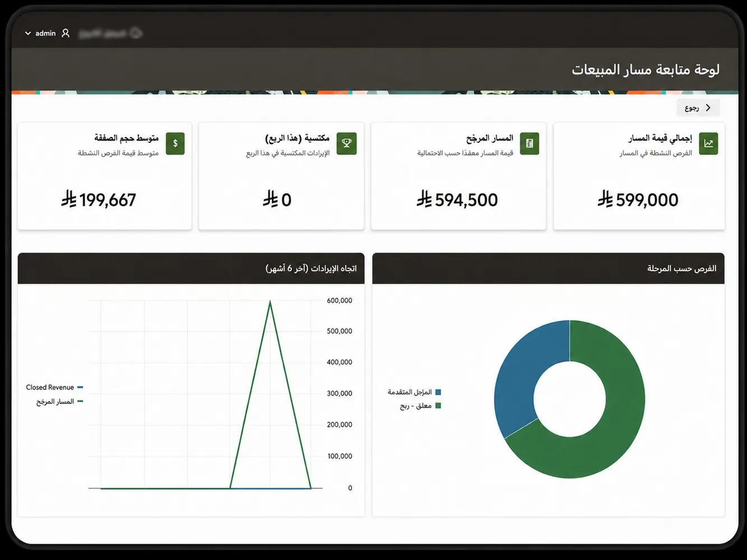Click the معلق - ربح legend label
747x560 pixels.
tap(416, 405)
